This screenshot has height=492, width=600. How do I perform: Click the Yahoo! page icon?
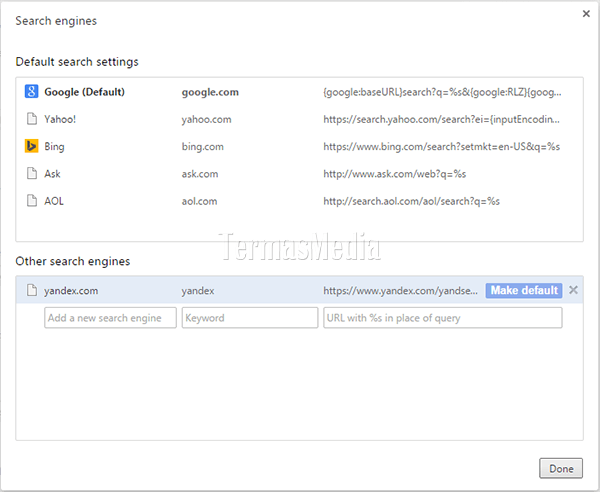[32, 119]
